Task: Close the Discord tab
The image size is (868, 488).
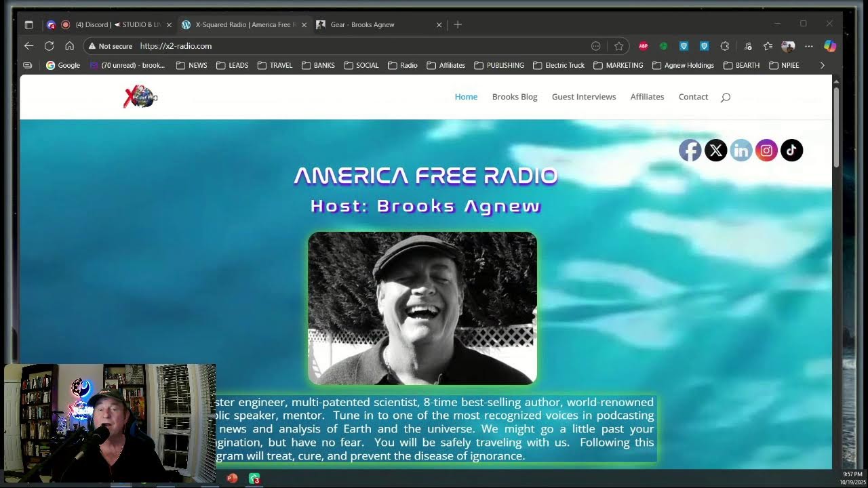Action: (x=169, y=24)
